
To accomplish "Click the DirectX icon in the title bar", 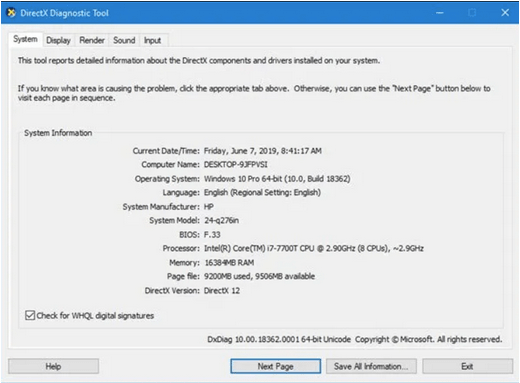I will (x=11, y=13).
